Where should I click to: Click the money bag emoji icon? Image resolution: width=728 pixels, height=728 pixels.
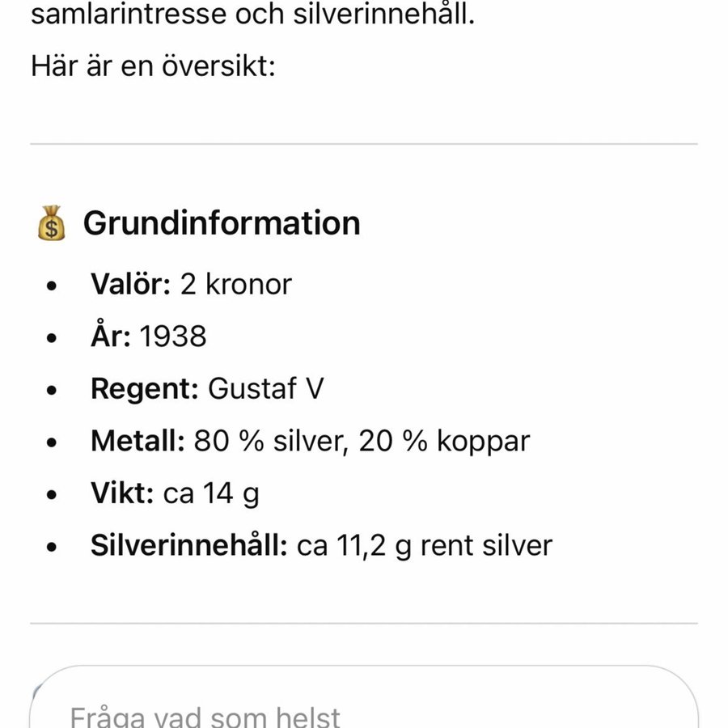[52, 223]
